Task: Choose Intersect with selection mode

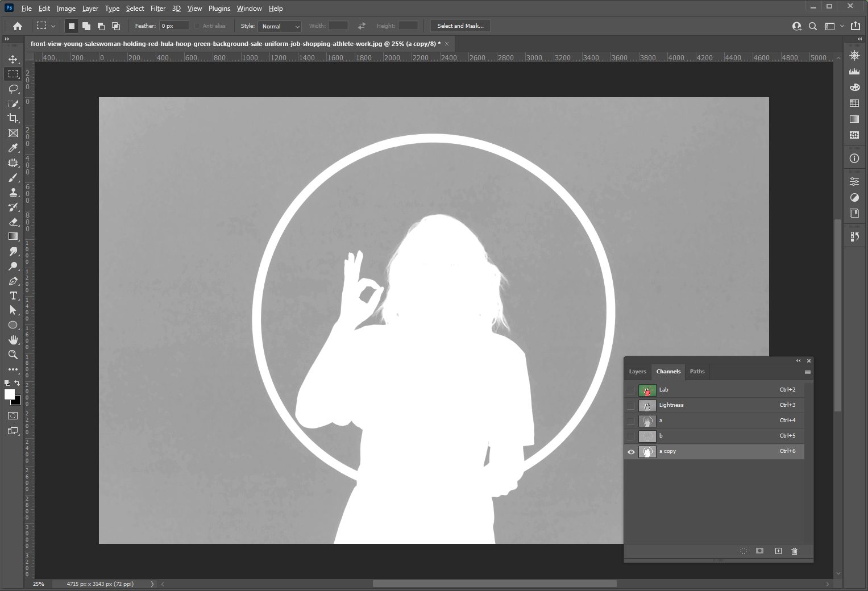Action: [x=116, y=26]
